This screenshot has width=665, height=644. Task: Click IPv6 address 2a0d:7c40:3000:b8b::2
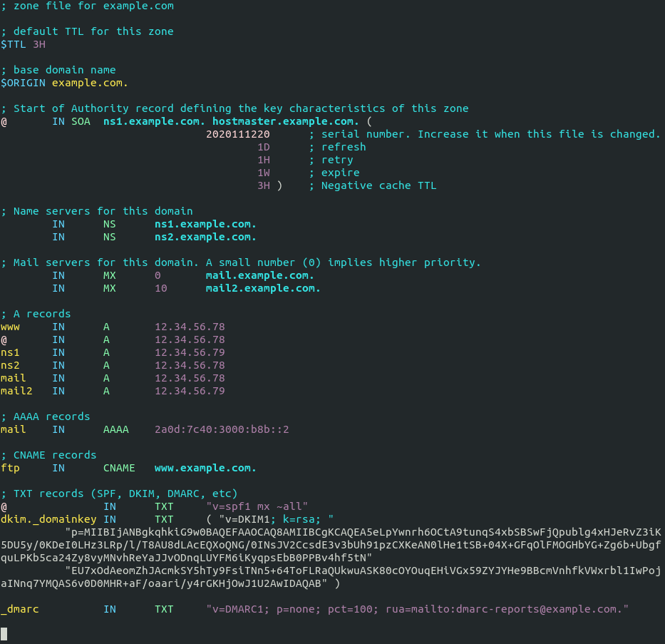click(222, 430)
